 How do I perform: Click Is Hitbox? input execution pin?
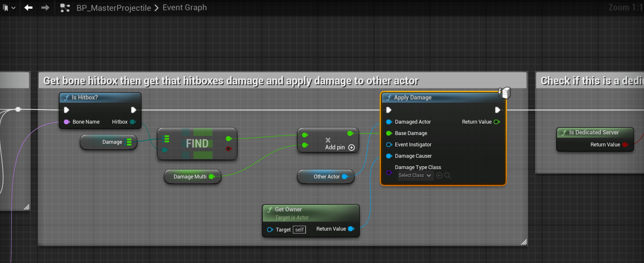click(x=66, y=110)
